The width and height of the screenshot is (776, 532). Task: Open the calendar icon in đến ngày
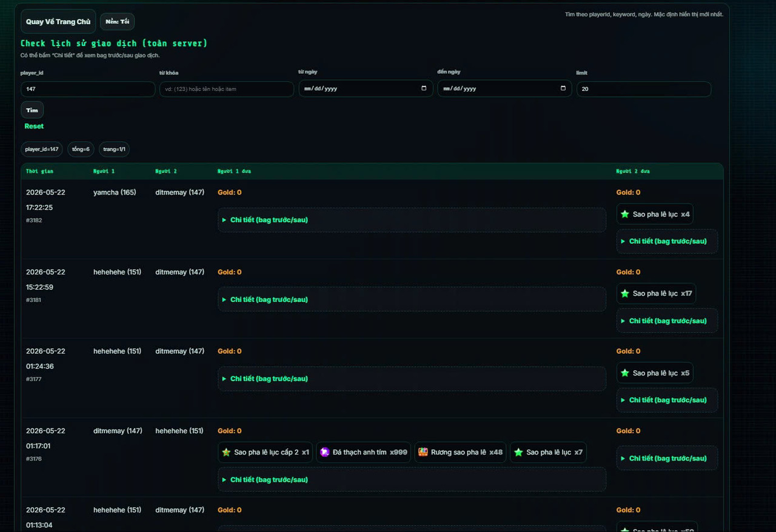tap(563, 88)
